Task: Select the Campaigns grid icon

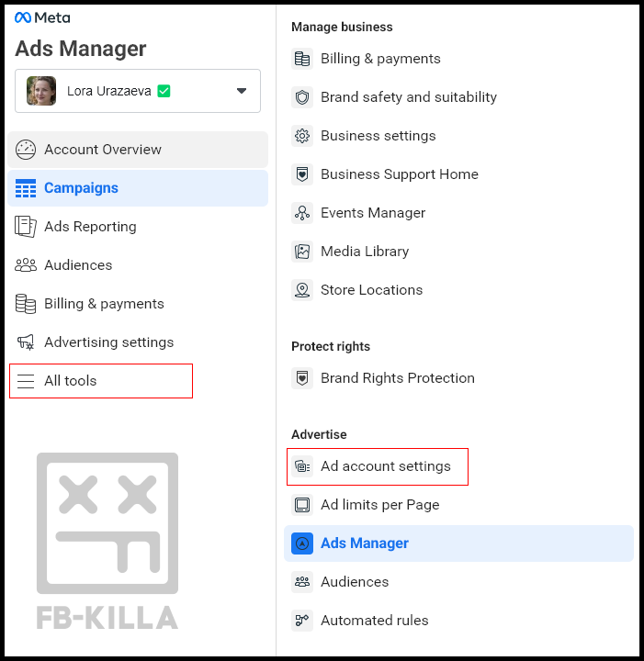Action: [x=26, y=188]
